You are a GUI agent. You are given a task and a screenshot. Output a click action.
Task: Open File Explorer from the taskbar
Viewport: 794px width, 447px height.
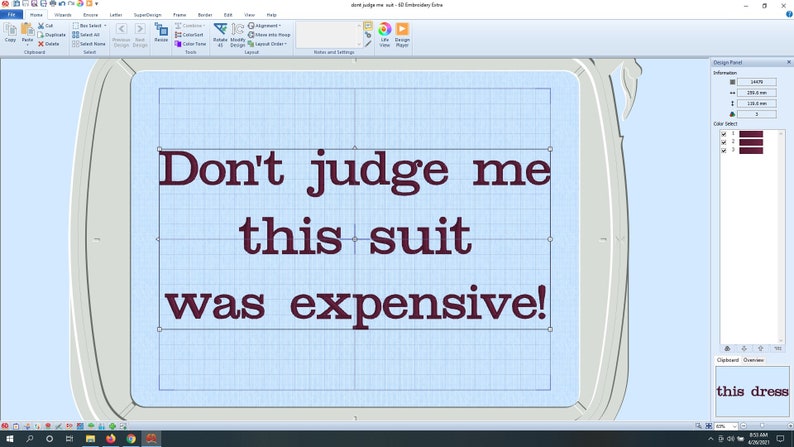[x=90, y=438]
